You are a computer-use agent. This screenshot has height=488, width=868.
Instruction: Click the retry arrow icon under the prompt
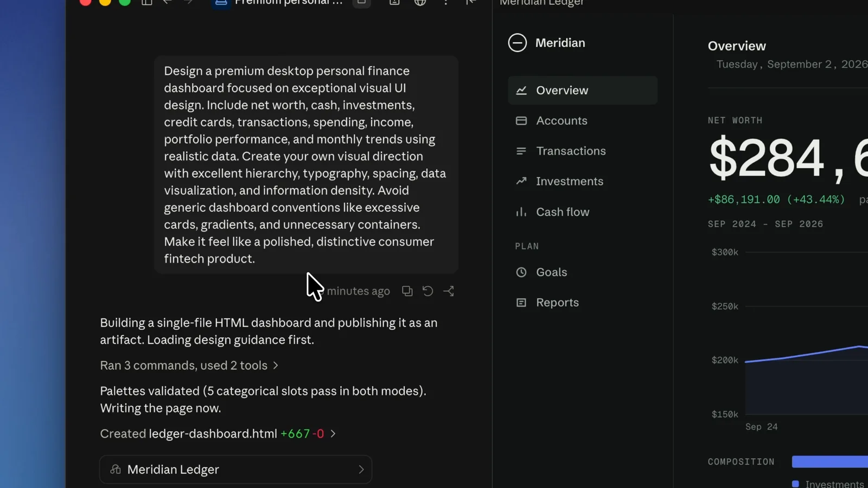[x=427, y=291]
